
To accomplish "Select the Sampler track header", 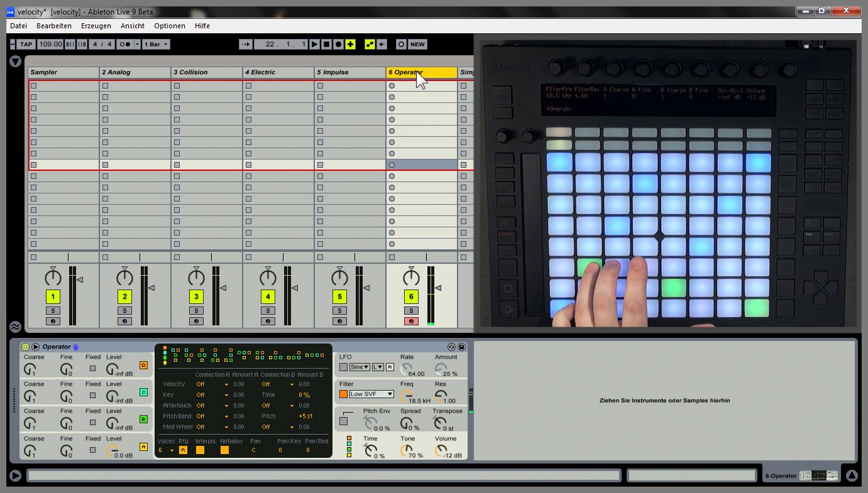I will 63,72.
